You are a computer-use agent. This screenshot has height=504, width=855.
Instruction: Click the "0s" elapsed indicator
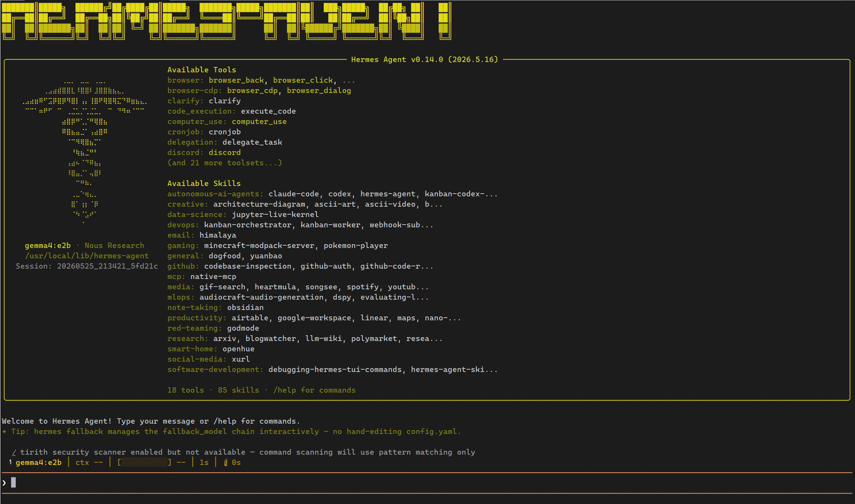pyautogui.click(x=236, y=462)
